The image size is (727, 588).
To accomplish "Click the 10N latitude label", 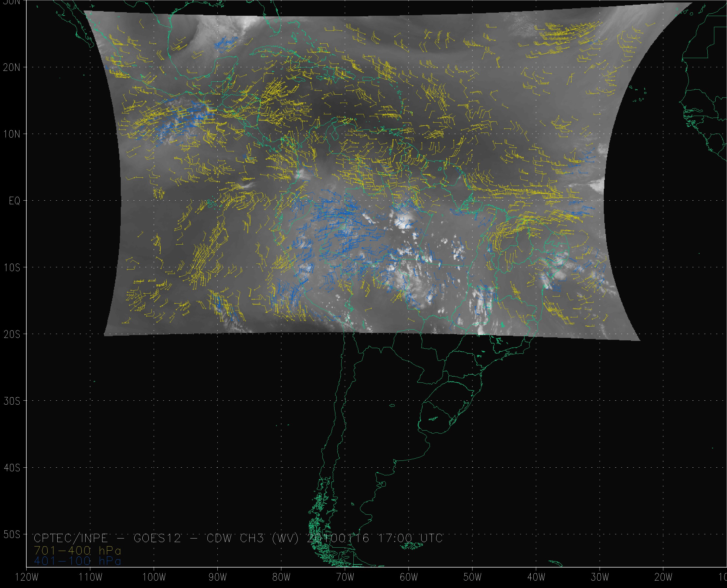I will [x=12, y=134].
